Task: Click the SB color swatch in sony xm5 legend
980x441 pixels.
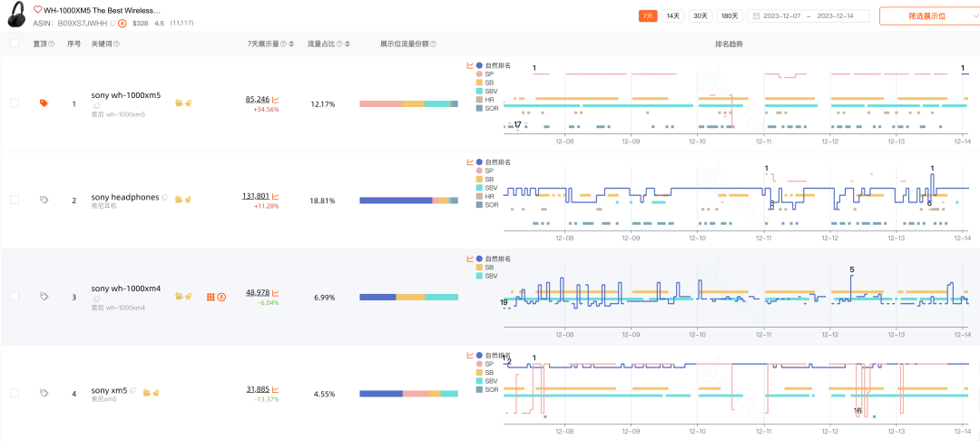Action: pyautogui.click(x=479, y=372)
